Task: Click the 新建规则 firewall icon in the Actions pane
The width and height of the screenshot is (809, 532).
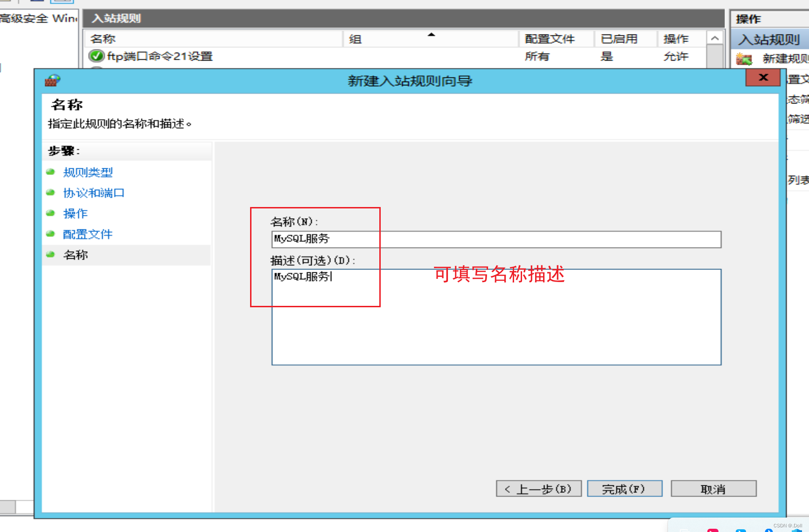Action: pyautogui.click(x=745, y=59)
